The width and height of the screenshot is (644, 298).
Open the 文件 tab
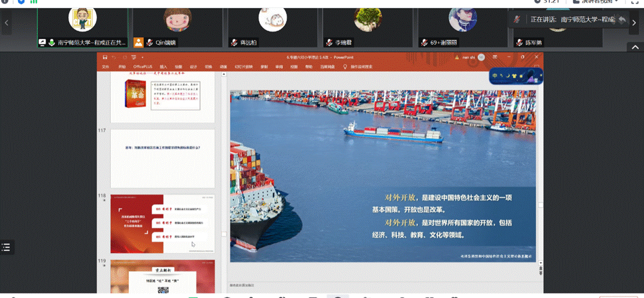(106, 66)
